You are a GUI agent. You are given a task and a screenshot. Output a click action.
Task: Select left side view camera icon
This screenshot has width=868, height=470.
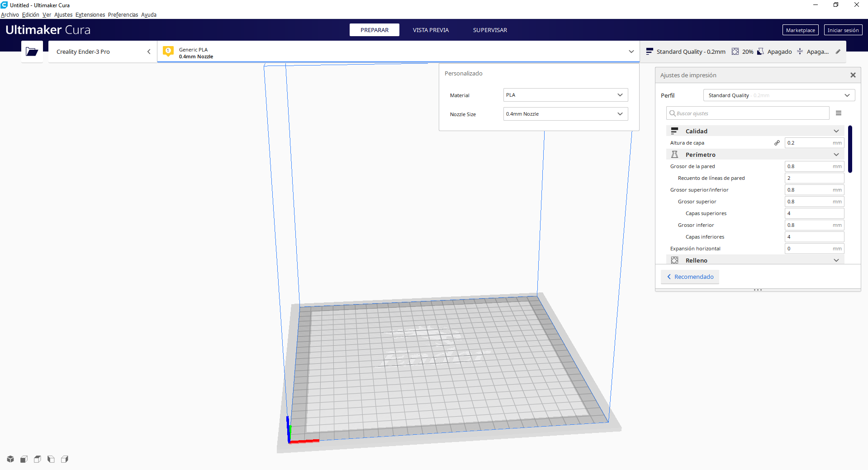click(x=51, y=459)
